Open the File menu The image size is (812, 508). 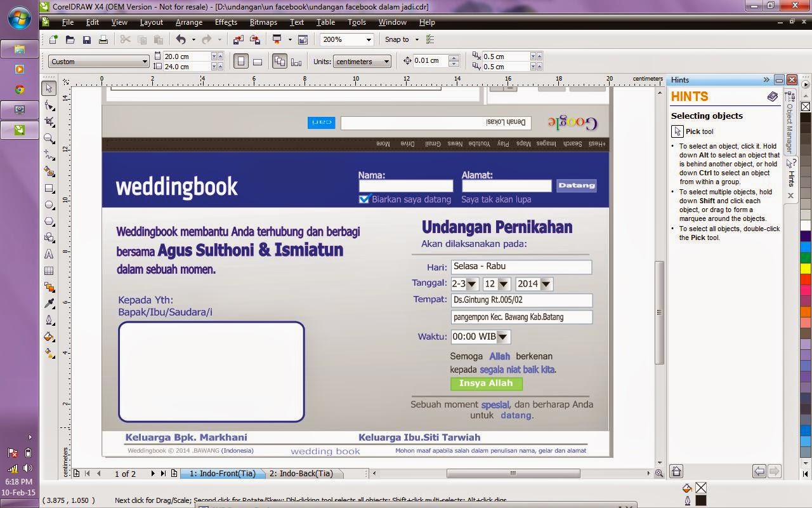point(67,22)
